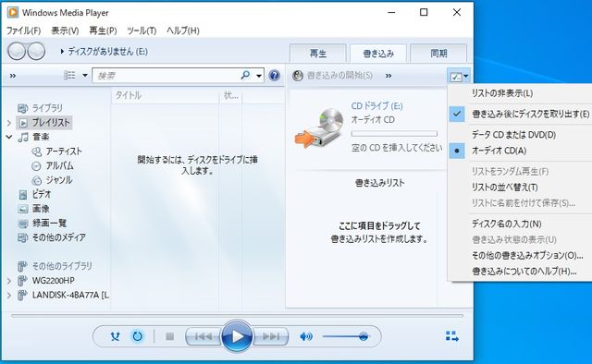Adjust the volume slider
Screen dimensions: 592x364
(x=346, y=336)
